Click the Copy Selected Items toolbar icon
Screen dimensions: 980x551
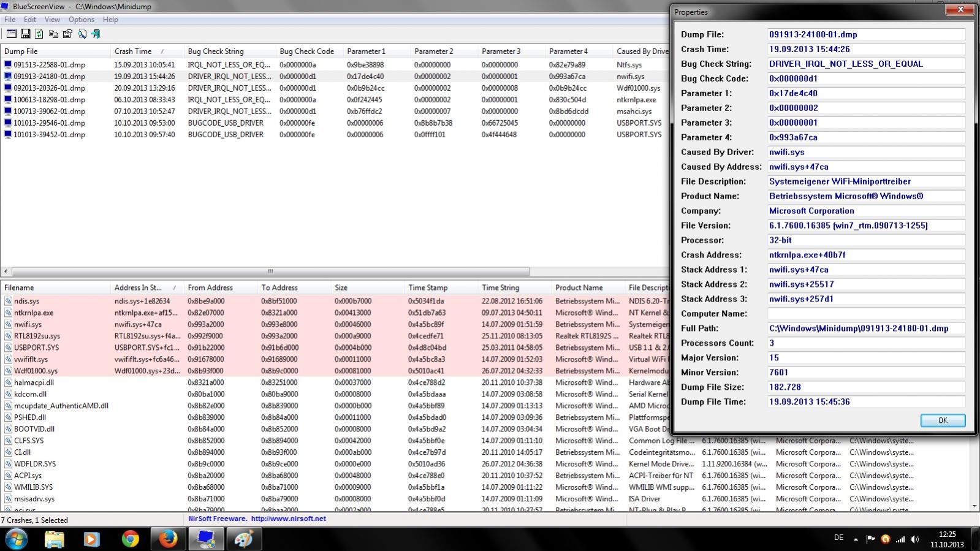[53, 34]
